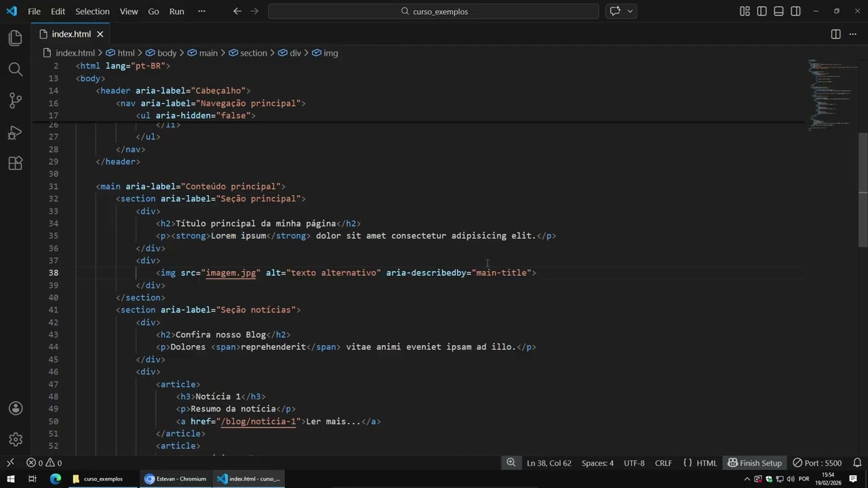
Task: Toggle Secondary Side Bar
Action: pyautogui.click(x=795, y=11)
